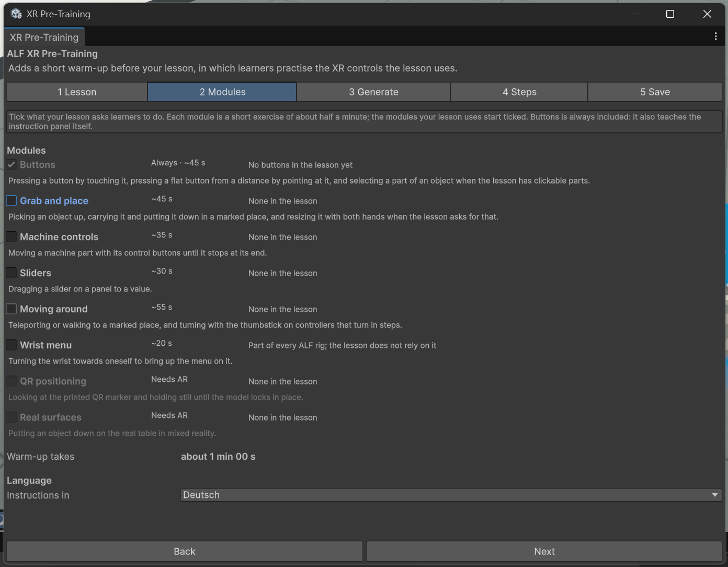Click the 'Warm-up takes' label
The image size is (728, 567).
41,457
